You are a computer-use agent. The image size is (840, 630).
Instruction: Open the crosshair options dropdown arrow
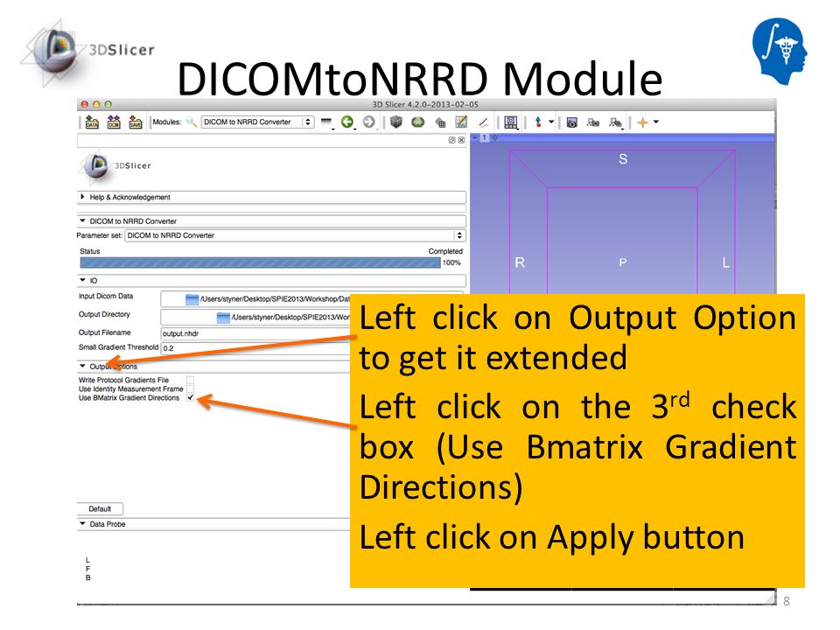pyautogui.click(x=655, y=122)
